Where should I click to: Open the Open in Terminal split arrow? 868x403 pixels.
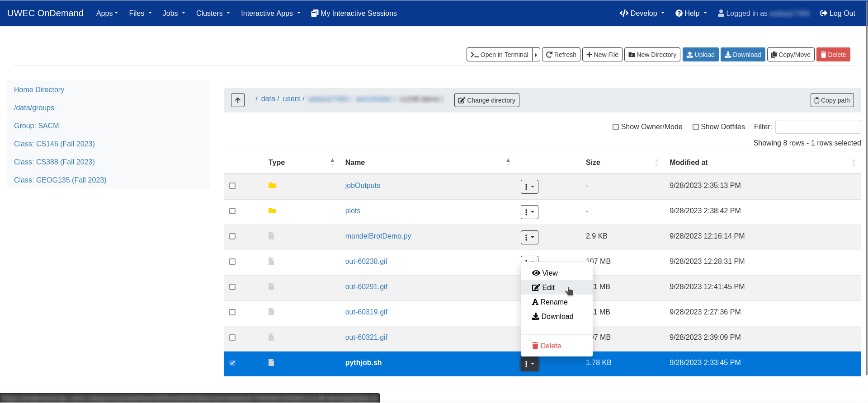536,55
